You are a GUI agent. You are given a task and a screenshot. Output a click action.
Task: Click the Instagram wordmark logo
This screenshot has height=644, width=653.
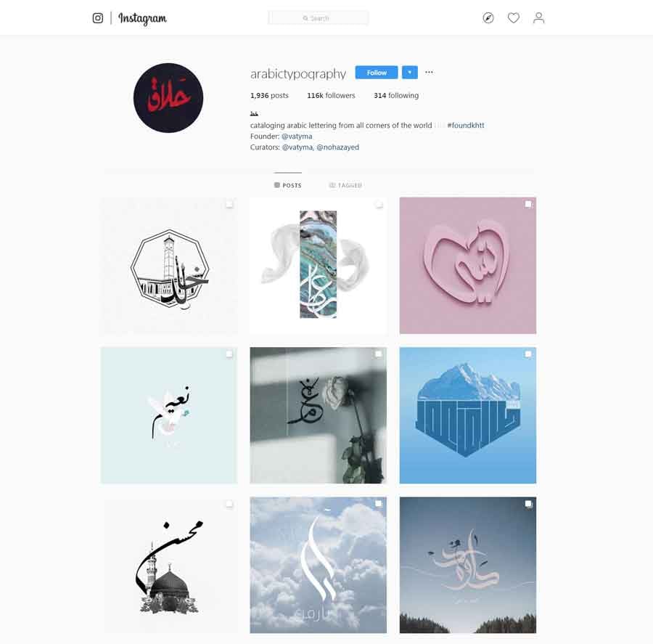click(142, 18)
